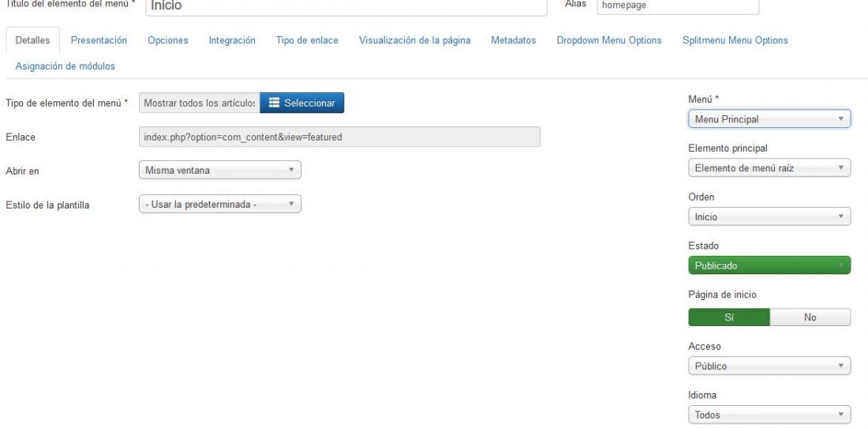Open the Tipo de enlace tab
The image size is (868, 428).
click(307, 40)
